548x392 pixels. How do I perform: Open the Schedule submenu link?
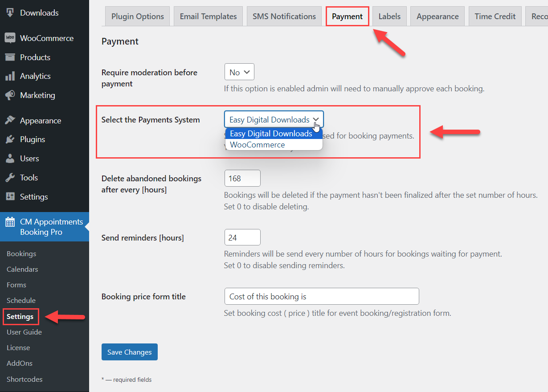point(21,301)
